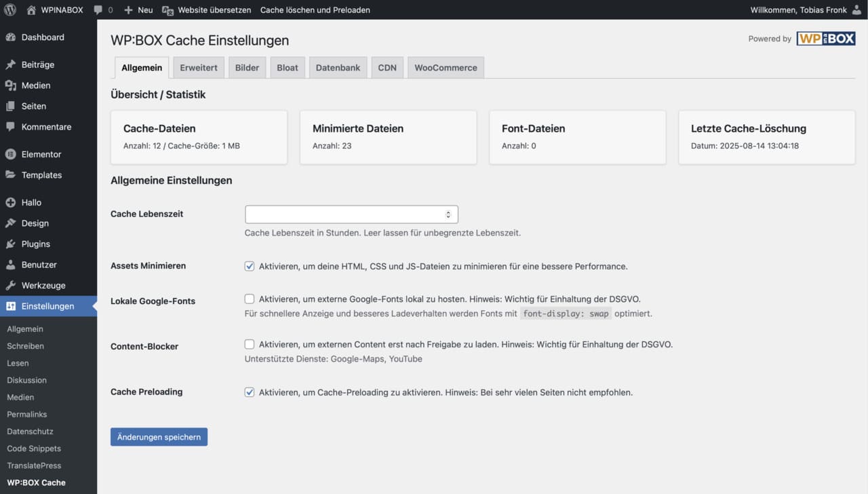Click the Minimierte Dateien statistics card
This screenshot has width=868, height=494.
388,137
